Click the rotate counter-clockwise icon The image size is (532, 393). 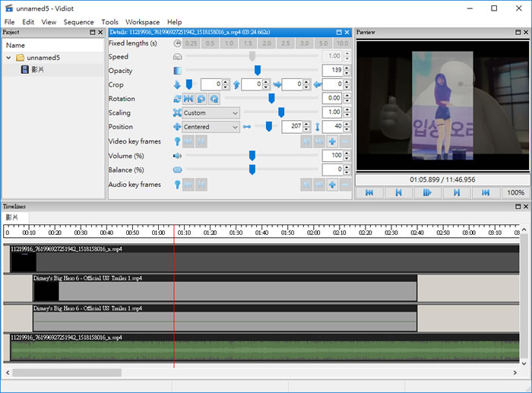[x=201, y=99]
